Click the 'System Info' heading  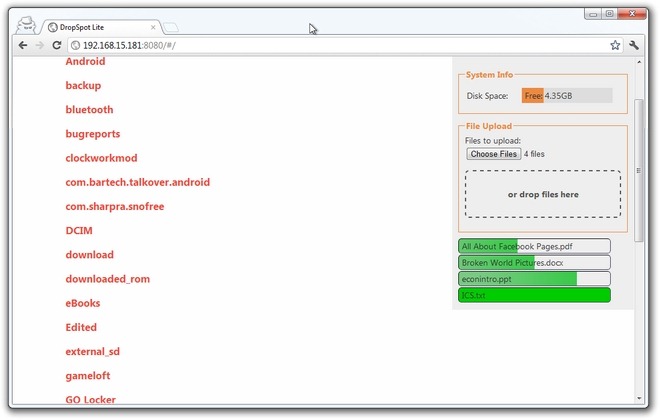point(489,74)
